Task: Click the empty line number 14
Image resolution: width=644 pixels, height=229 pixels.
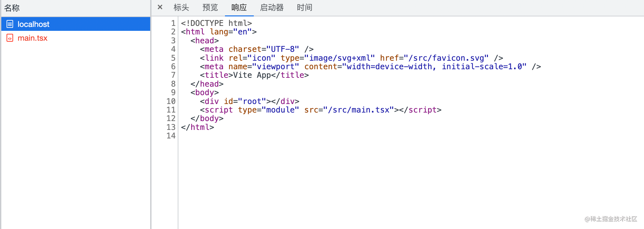Action: [x=171, y=136]
